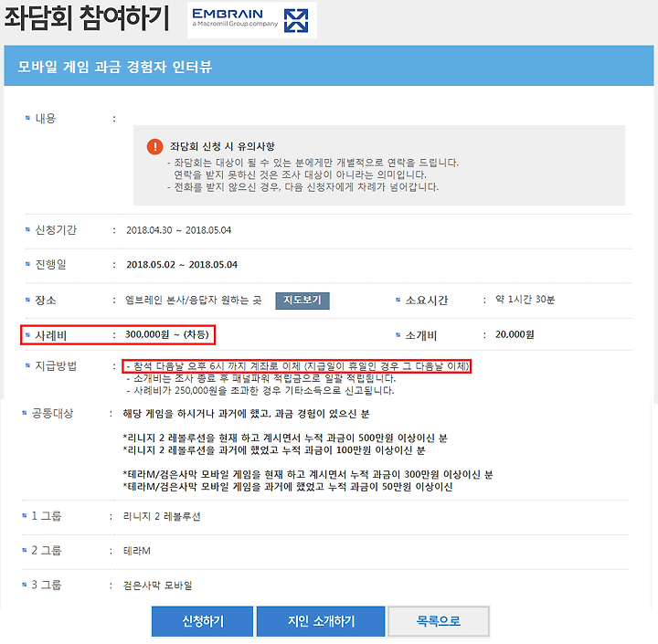Click the 테라M/검은사막 50만원 이상 line
This screenshot has height=644, width=658.
coord(288,487)
